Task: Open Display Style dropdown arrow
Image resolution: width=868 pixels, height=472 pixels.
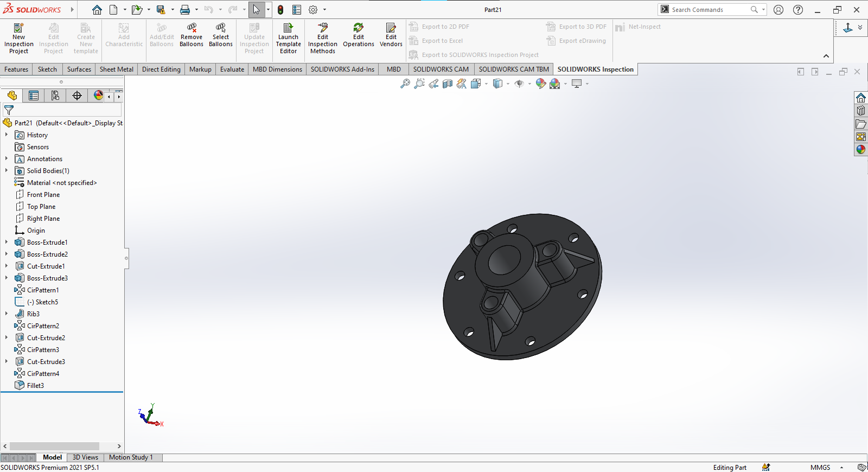Action: (508, 84)
